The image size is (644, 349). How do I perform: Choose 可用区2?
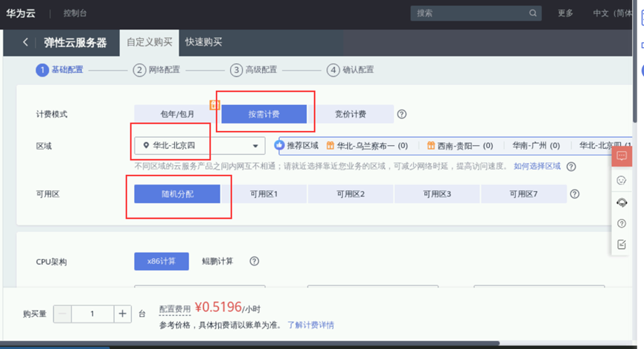[351, 193]
